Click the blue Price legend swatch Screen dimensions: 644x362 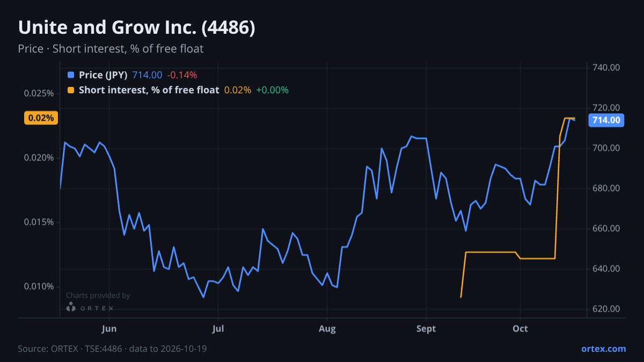(x=71, y=75)
